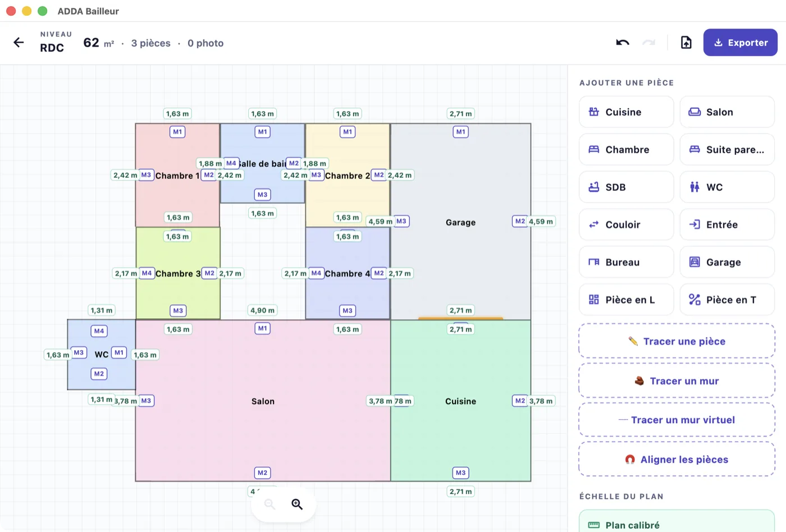Select the Chambre 3 room label
This screenshot has width=786, height=532.
(178, 274)
